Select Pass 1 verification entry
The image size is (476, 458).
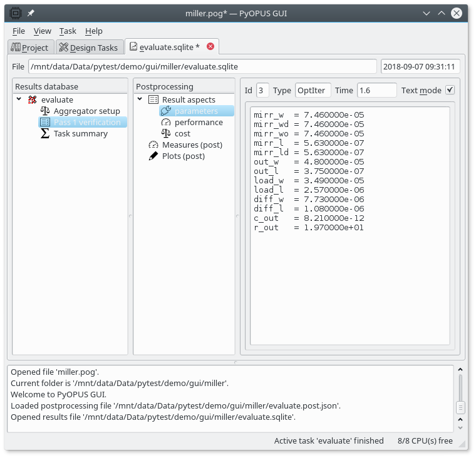click(x=86, y=122)
